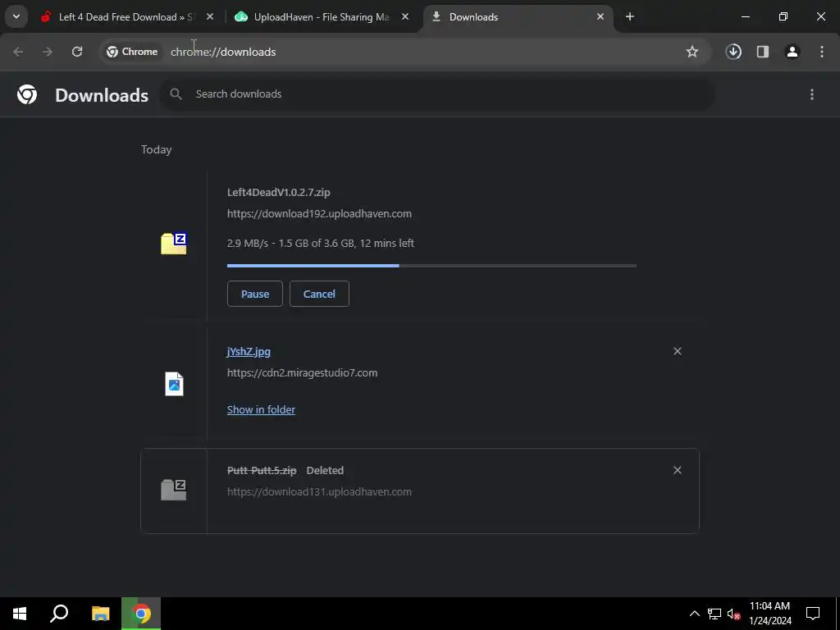840x630 pixels.
Task: Close the Downloads tab
Action: pos(600,16)
